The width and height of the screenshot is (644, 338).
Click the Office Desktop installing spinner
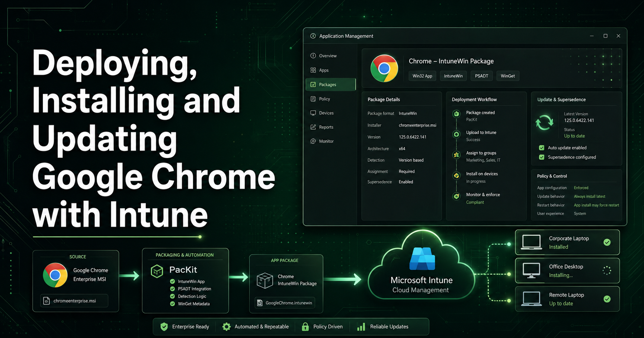coord(607,271)
